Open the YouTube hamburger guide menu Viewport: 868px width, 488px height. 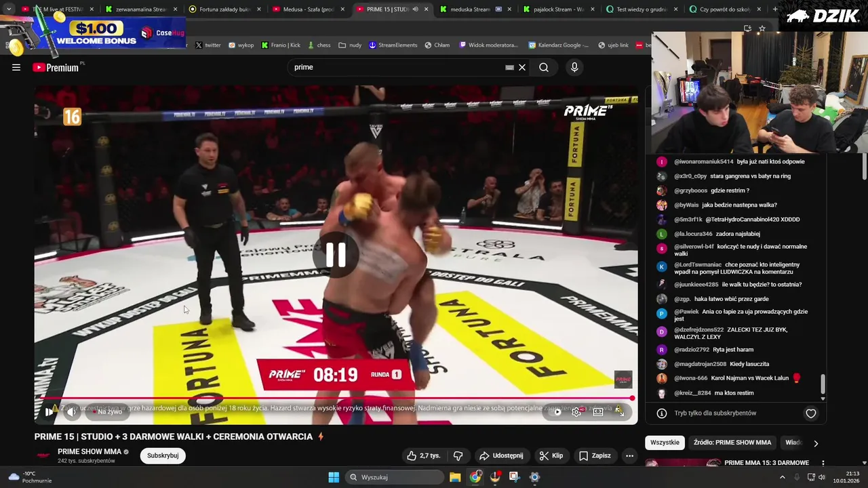(x=16, y=67)
